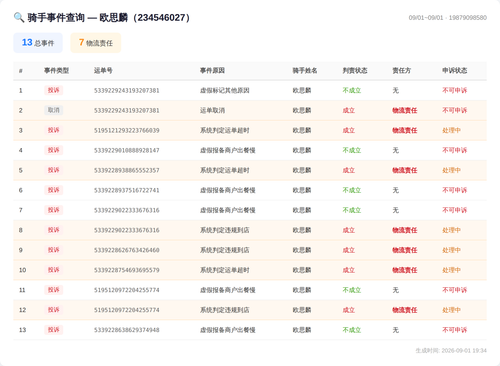Viewport: 500px width, 366px height.
Task: Click rider name 欧思麟 in row 9
Action: click(302, 250)
